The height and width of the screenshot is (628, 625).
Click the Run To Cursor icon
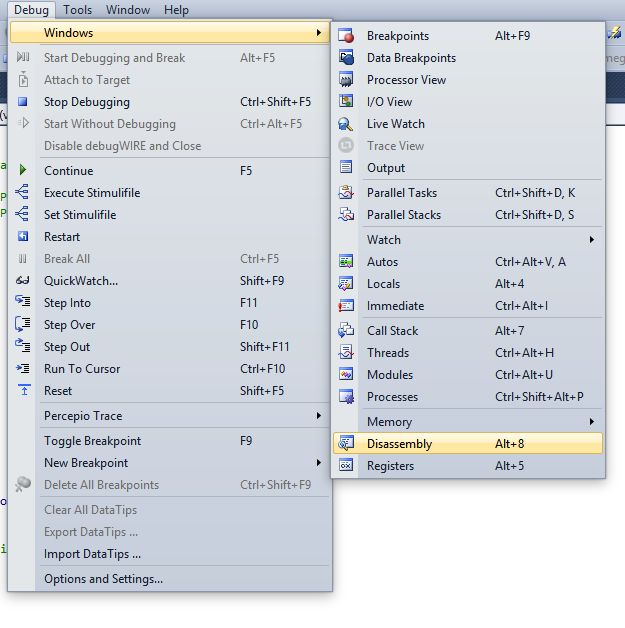point(22,368)
